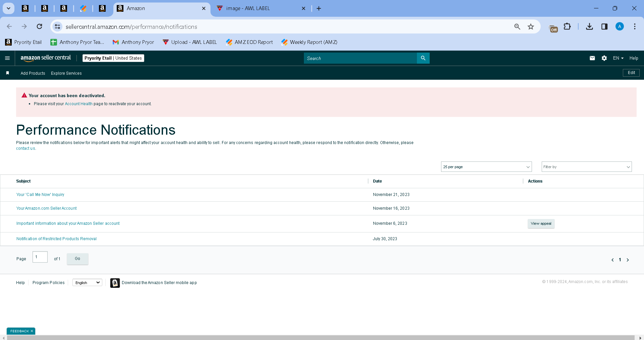
Task: Open the Seller Central settings gear icon
Action: (604, 58)
